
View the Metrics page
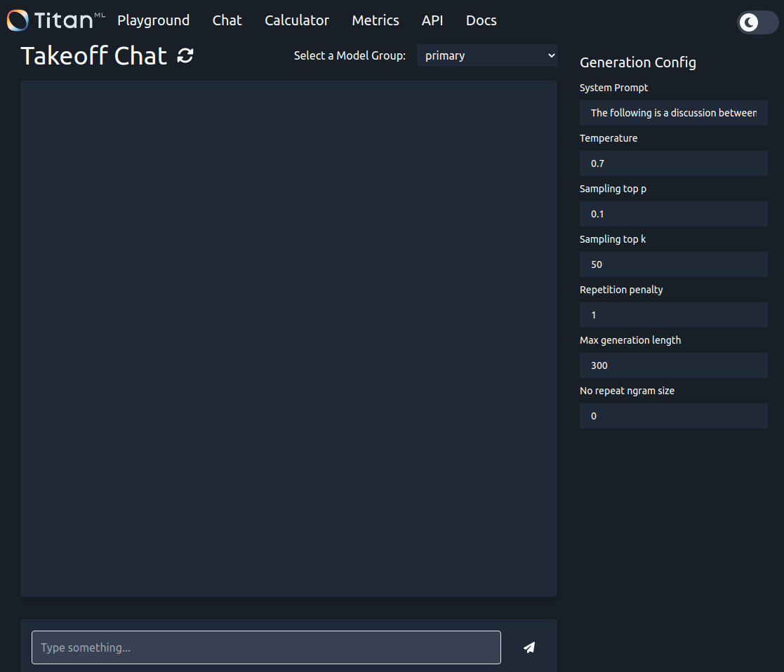[375, 20]
